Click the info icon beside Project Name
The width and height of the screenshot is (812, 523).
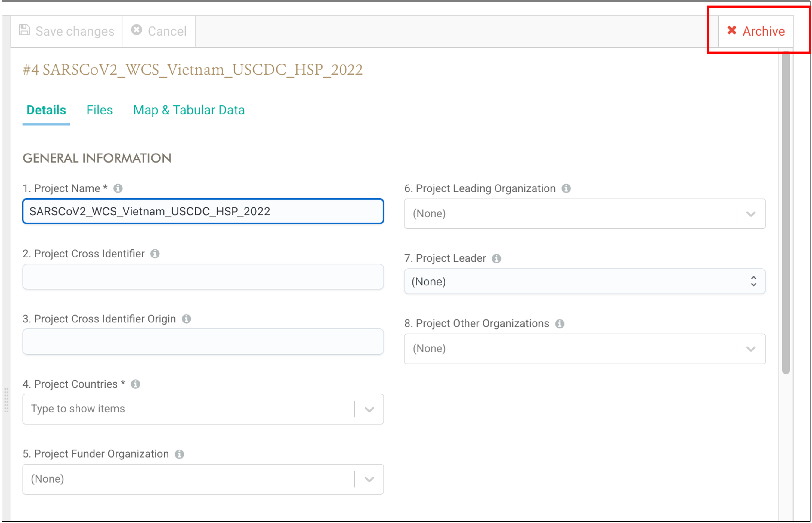pyautogui.click(x=118, y=188)
